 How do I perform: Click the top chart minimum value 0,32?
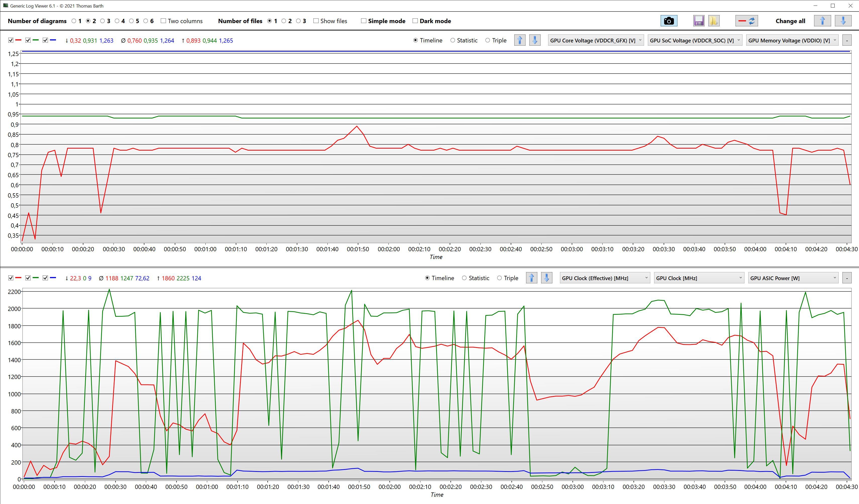pos(75,41)
